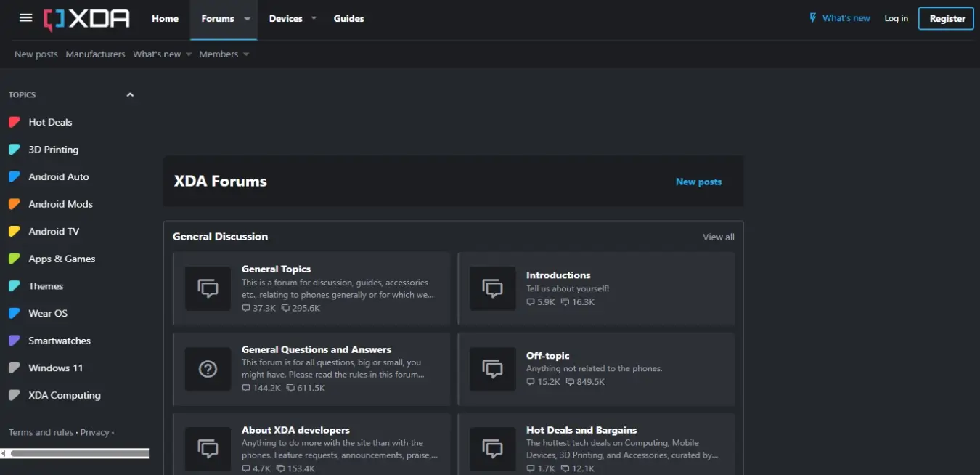Open the Privacy link in sidebar footer
The height and width of the screenshot is (475, 980).
click(94, 432)
